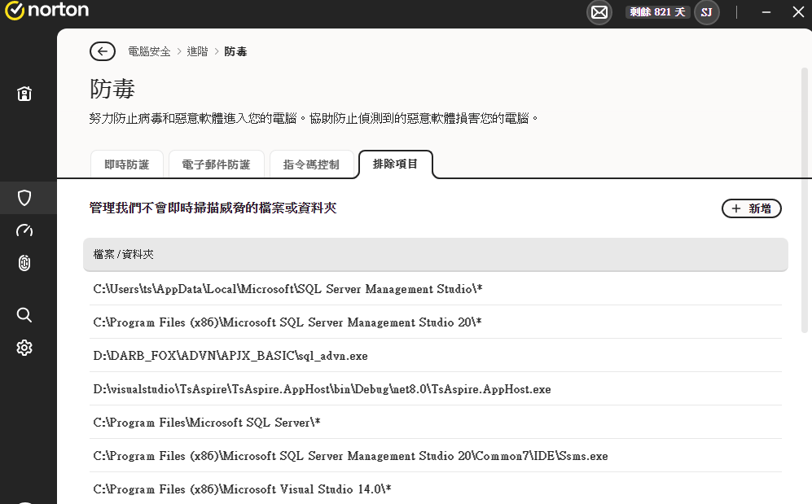Open the 指令碼控制 tab

tap(311, 164)
